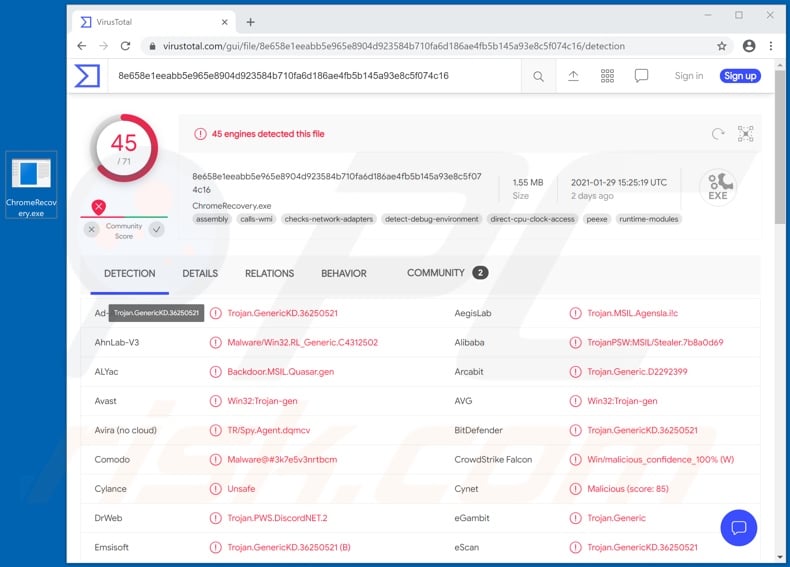Open a new browser tab
Image resolution: width=790 pixels, height=567 pixels.
250,22
